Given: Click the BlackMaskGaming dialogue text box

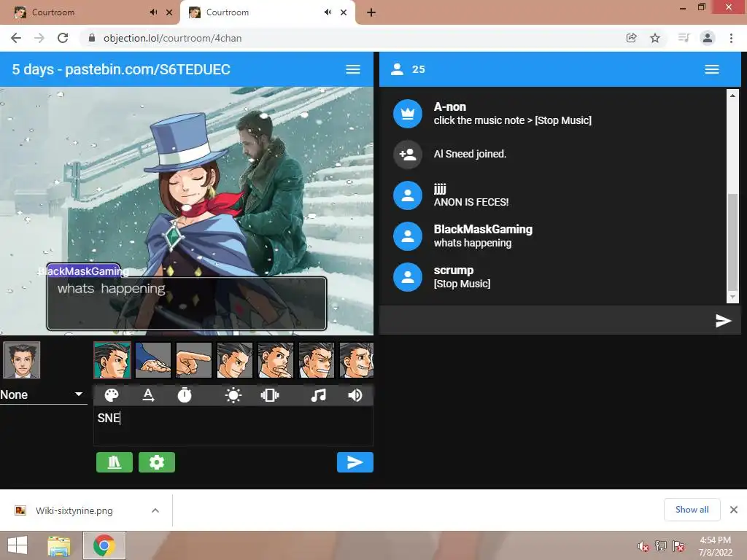Looking at the screenshot, I should (x=187, y=303).
